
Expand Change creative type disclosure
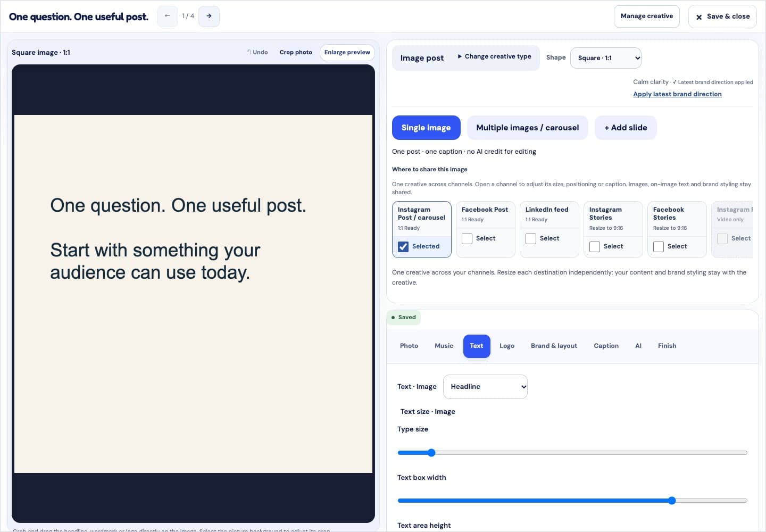494,56
